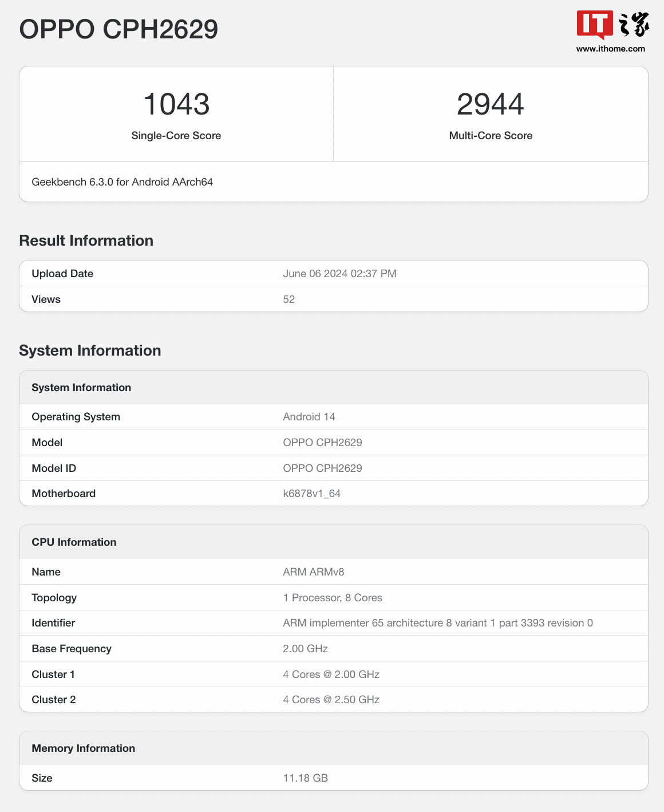The height and width of the screenshot is (812, 664).
Task: Select the memory Size value 11.18 GB
Action: click(x=305, y=778)
